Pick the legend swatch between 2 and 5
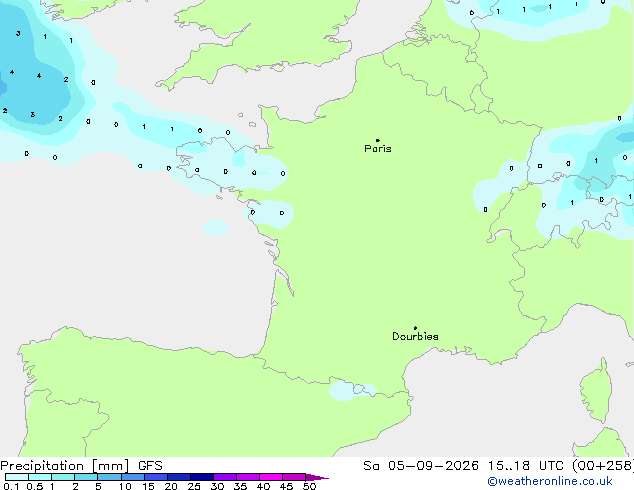This screenshot has width=634, height=490. click(86, 477)
